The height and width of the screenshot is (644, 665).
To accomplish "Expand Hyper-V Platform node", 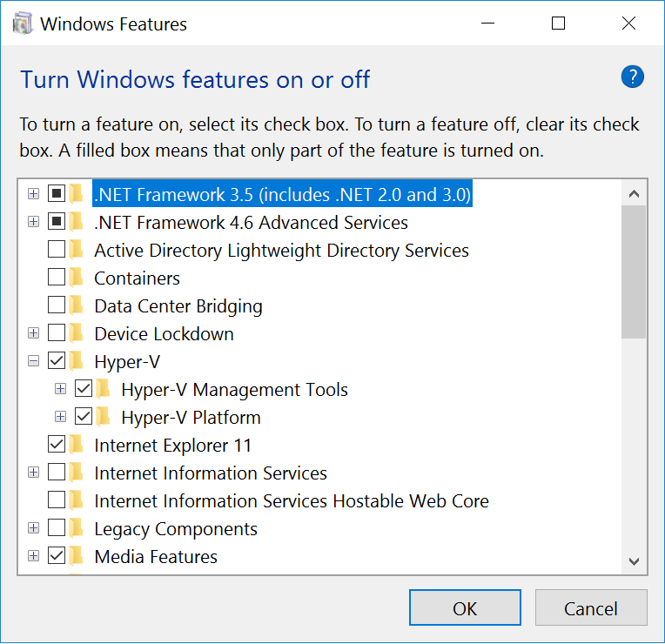I will (x=61, y=417).
